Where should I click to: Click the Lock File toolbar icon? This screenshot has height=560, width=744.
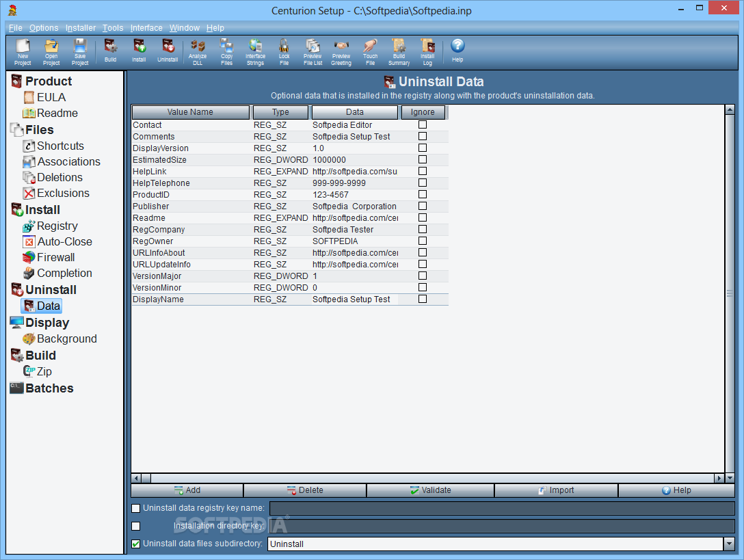click(x=284, y=52)
